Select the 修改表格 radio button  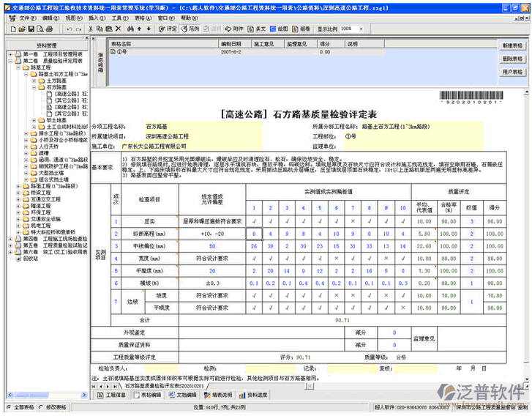(43, 406)
